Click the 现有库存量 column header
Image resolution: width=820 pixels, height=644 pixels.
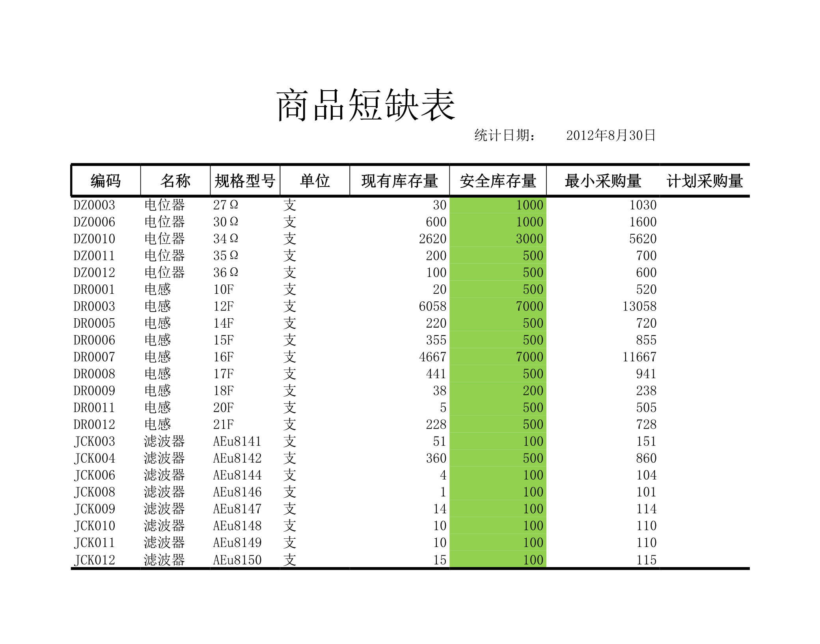pos(399,181)
